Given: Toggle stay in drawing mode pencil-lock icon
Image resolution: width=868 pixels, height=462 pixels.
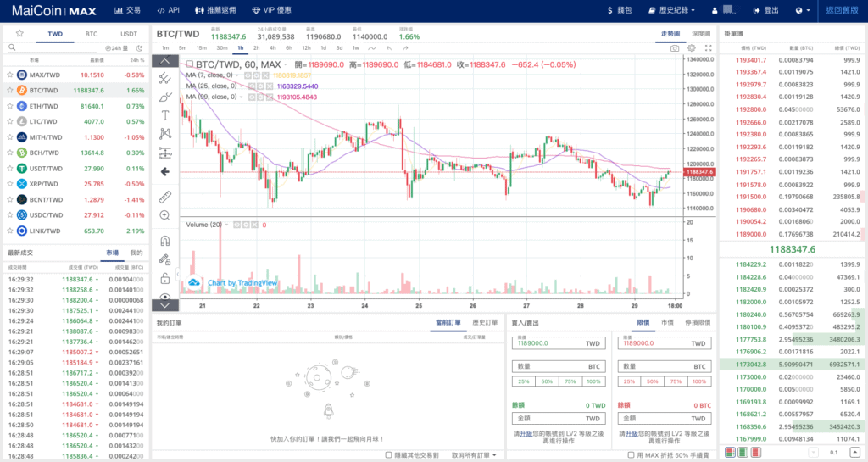Looking at the screenshot, I should click(x=165, y=259).
